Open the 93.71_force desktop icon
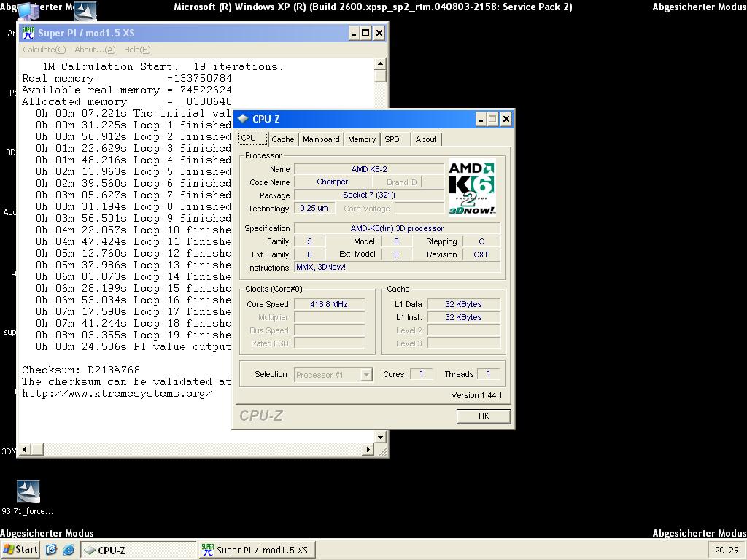 [x=28, y=497]
